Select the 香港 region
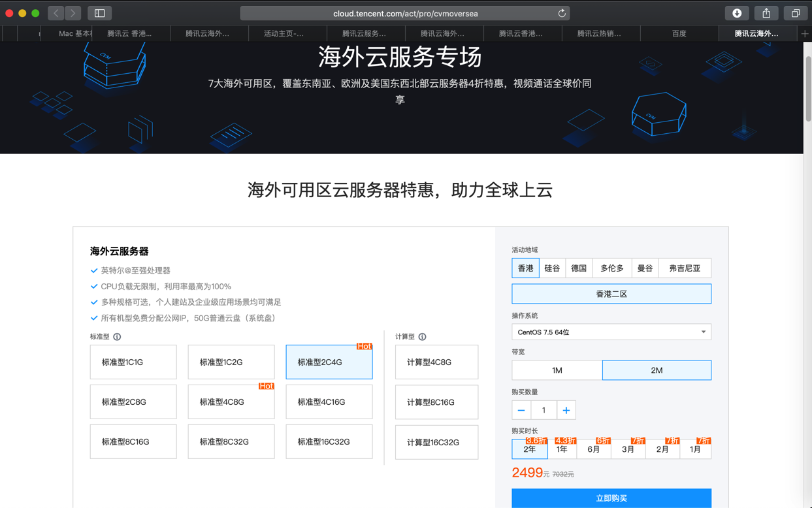Screen dimensions: 812x508 click(x=526, y=268)
